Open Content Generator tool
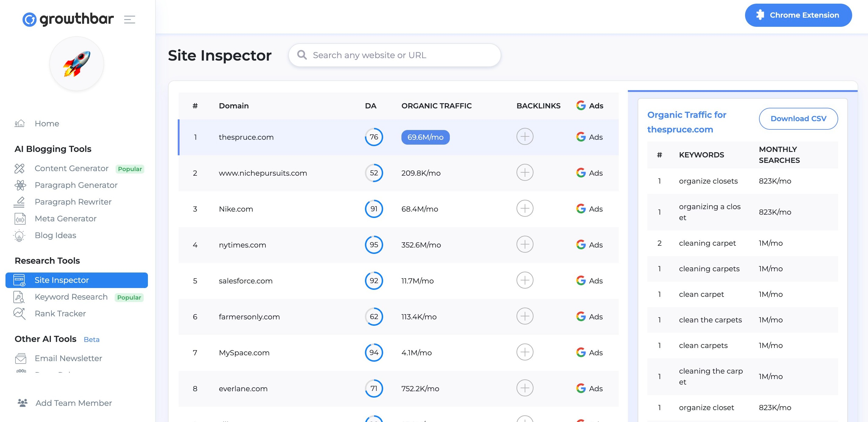Screen dimensions: 868x422 (x=72, y=169)
